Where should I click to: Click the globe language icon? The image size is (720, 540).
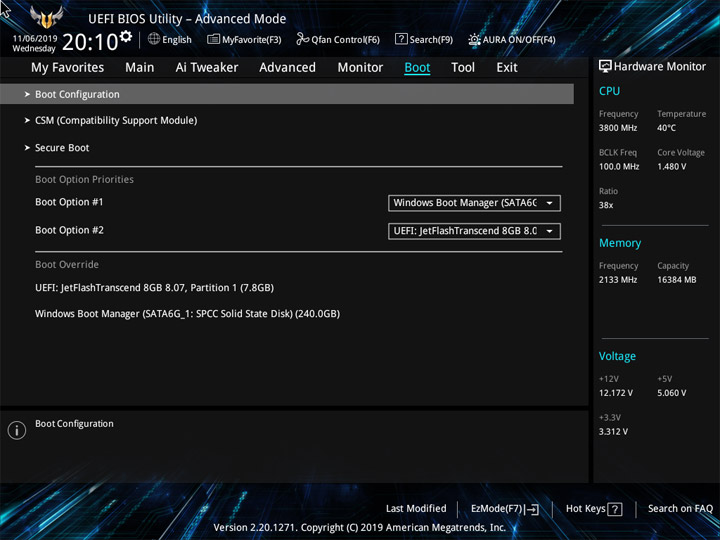tap(154, 39)
